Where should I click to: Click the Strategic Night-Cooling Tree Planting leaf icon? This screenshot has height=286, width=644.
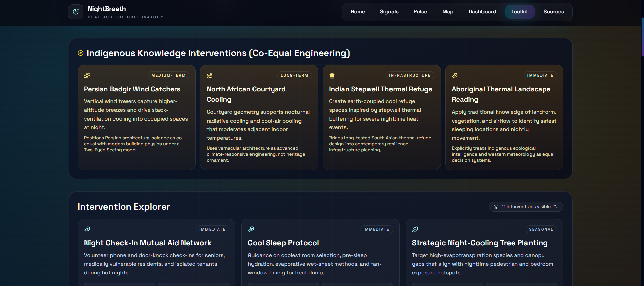(415, 229)
